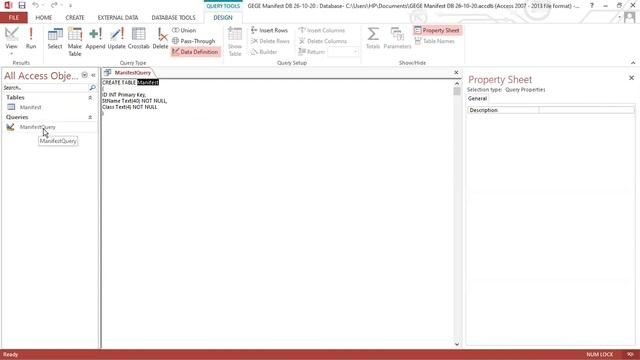Click the navigation pane Search box
This screenshot has width=640, height=360.
45,88
